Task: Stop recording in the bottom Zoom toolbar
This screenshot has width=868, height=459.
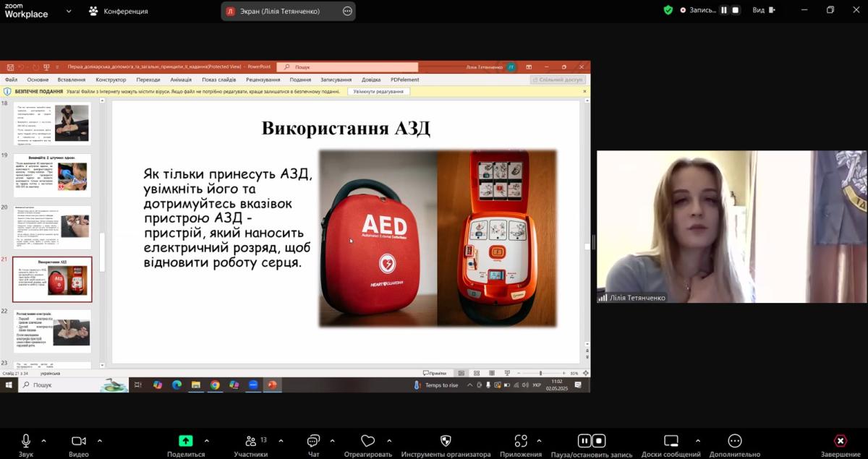Action: [x=599, y=441]
